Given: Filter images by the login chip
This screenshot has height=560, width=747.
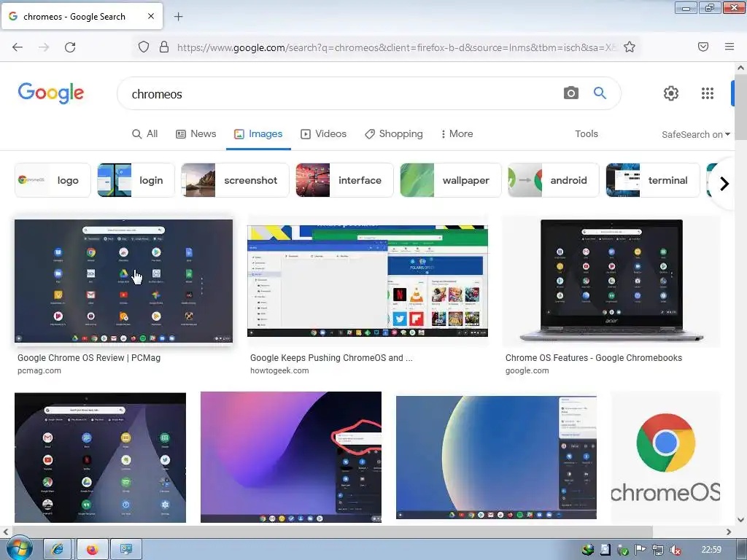Looking at the screenshot, I should pos(136,180).
